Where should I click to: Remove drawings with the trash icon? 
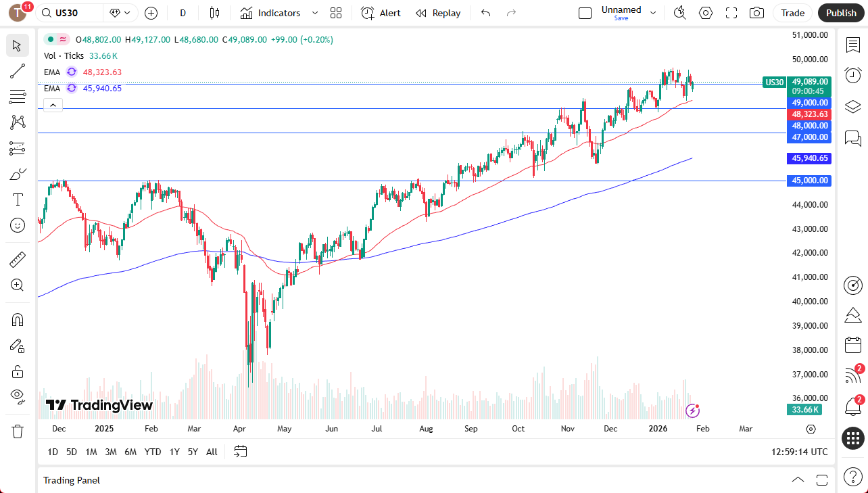point(18,431)
